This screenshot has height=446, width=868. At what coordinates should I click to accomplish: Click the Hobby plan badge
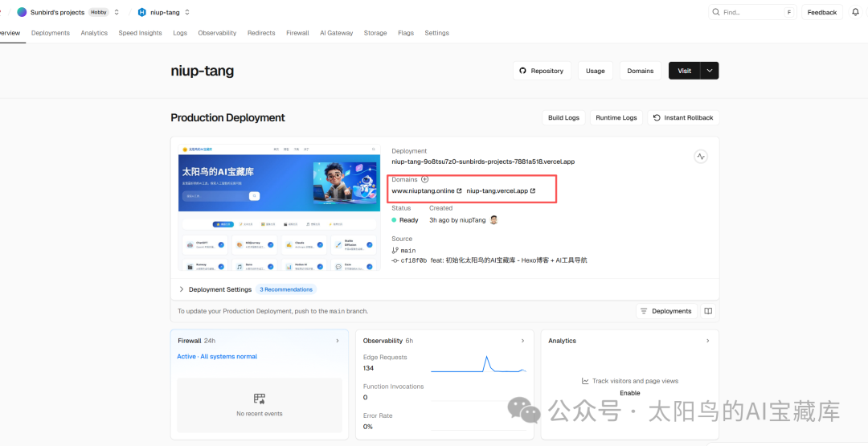[x=99, y=12]
